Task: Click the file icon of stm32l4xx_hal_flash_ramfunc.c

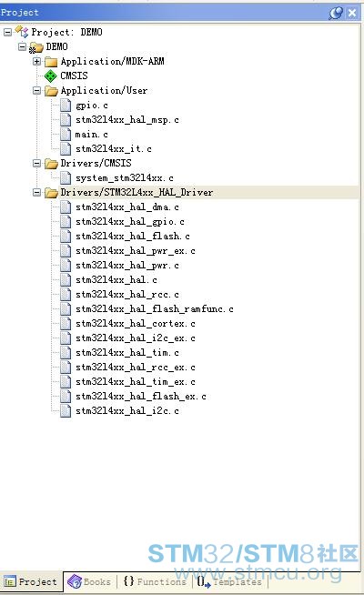Action: [x=66, y=309]
